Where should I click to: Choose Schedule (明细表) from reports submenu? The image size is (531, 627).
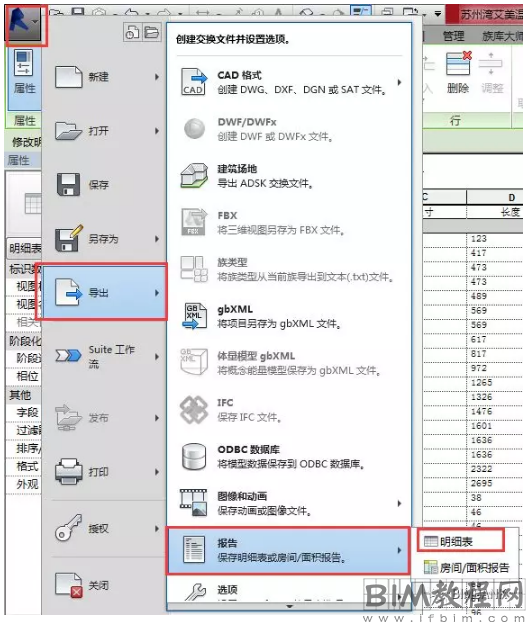[x=461, y=541]
